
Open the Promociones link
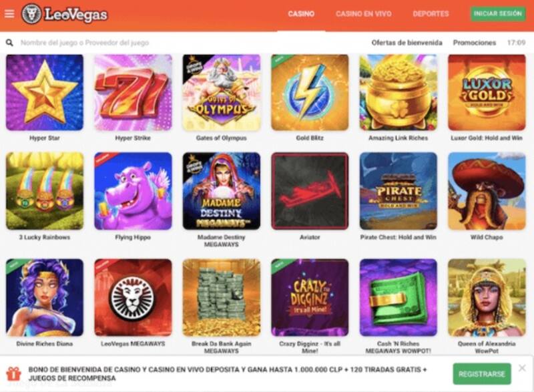coord(474,43)
